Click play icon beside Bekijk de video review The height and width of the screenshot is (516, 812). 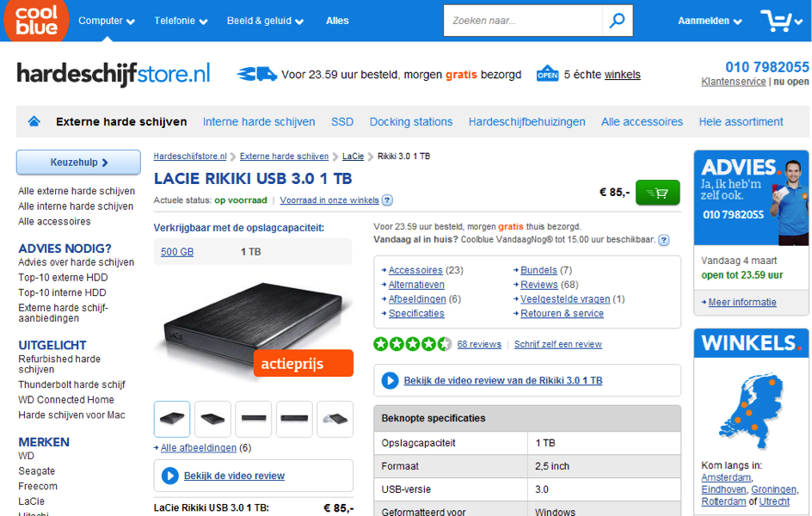pos(169,476)
